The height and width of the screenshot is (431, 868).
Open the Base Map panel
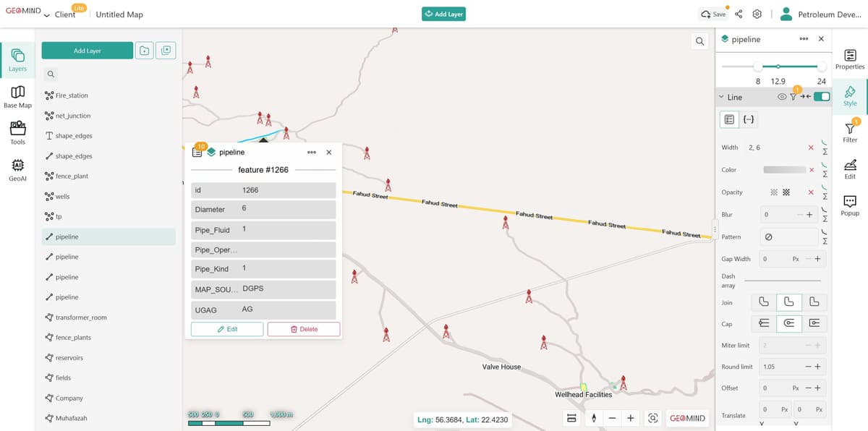pyautogui.click(x=17, y=96)
